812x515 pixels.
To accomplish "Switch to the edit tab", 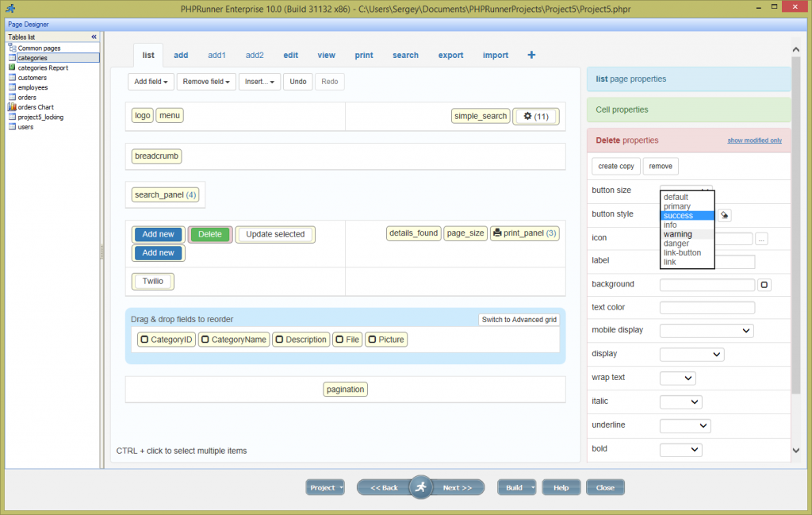I will click(x=290, y=55).
